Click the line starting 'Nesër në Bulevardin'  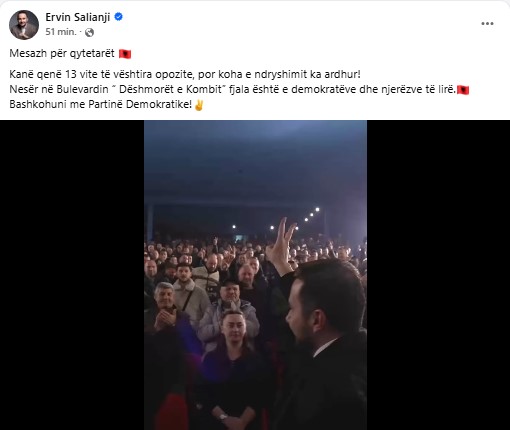(x=232, y=90)
